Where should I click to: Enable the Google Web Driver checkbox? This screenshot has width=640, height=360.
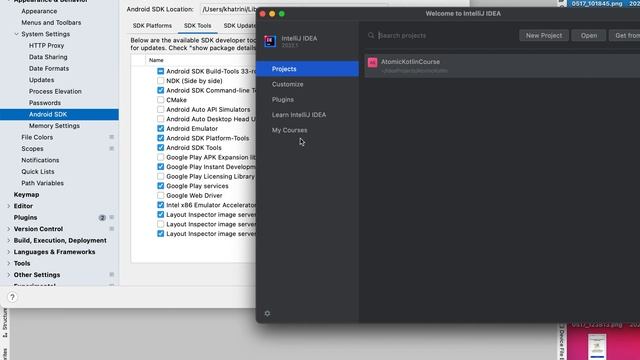click(x=160, y=196)
